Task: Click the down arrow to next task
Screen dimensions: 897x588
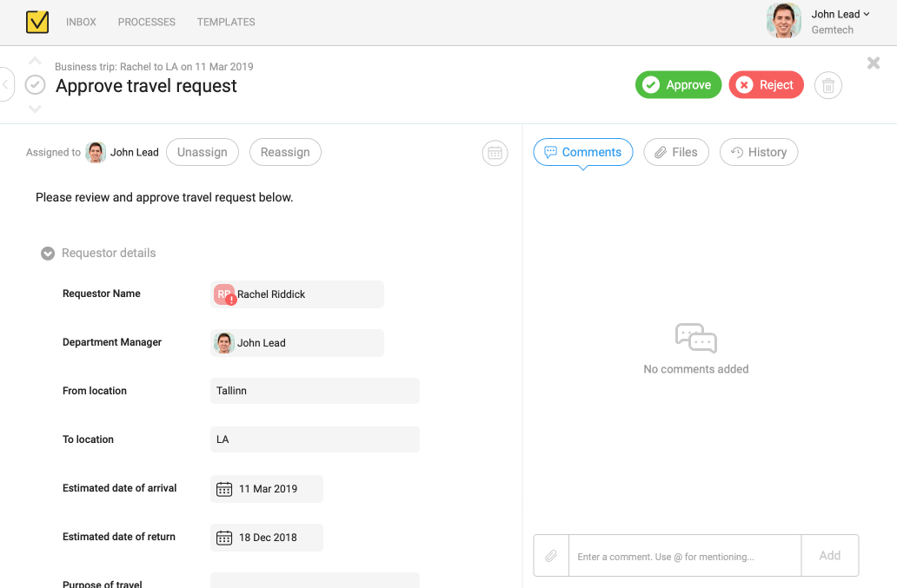Action: (x=35, y=109)
